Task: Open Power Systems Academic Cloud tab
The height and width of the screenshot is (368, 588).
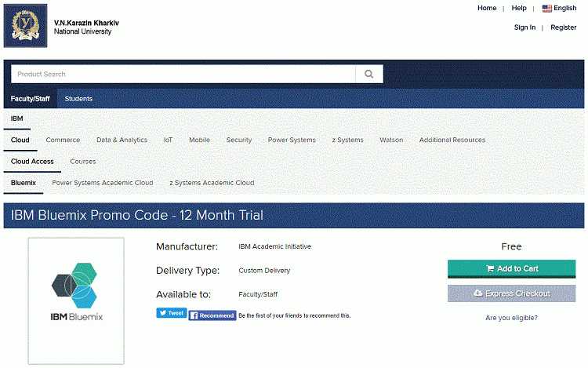Action: click(x=103, y=183)
